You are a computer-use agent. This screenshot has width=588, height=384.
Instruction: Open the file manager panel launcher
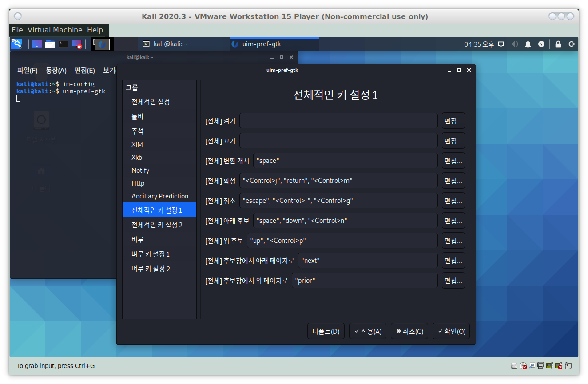pos(50,44)
